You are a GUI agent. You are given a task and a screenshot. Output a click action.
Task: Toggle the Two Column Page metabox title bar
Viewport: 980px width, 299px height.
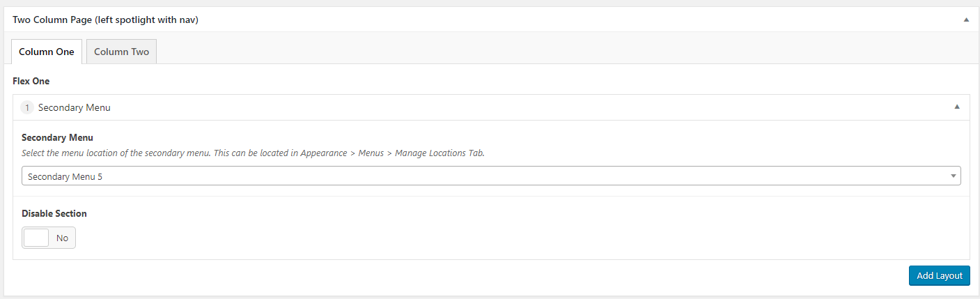pyautogui.click(x=490, y=20)
